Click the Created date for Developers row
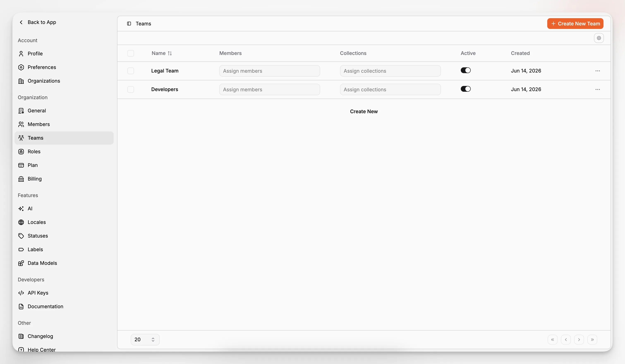Image resolution: width=625 pixels, height=364 pixels. [x=526, y=89]
